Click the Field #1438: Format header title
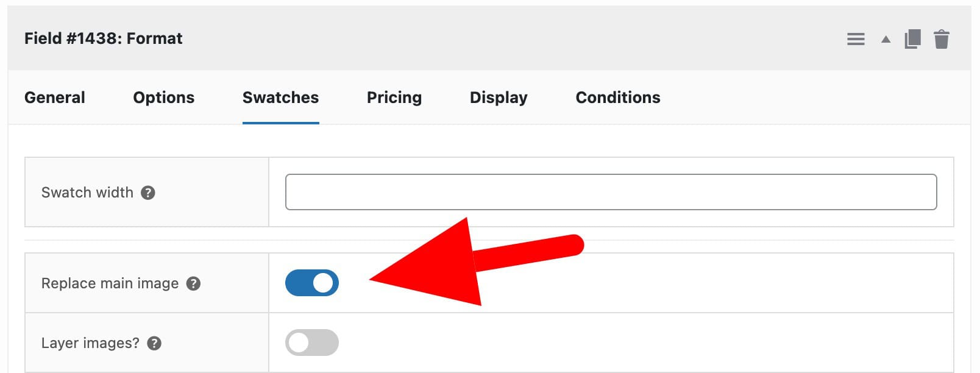The image size is (980, 373). (x=102, y=38)
